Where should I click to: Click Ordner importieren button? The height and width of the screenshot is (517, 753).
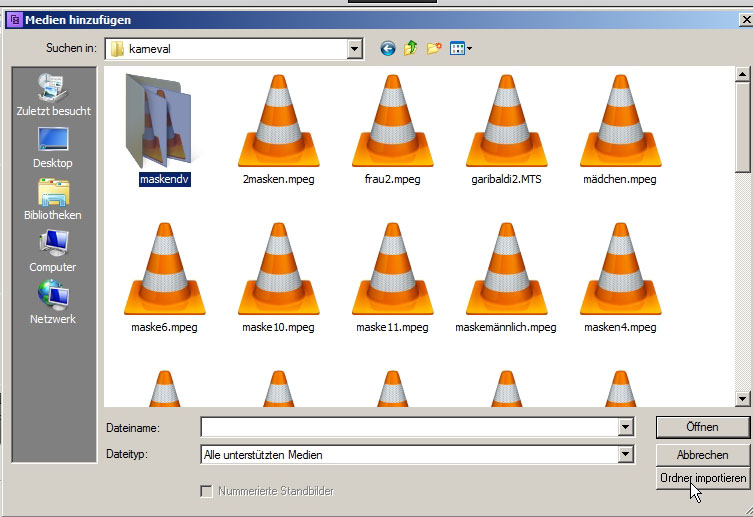(702, 478)
